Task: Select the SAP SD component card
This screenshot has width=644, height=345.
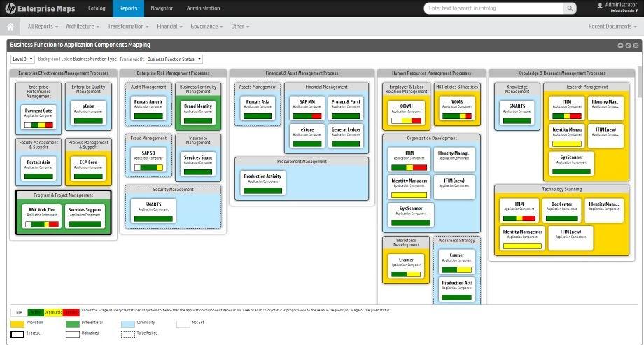Action: (x=148, y=160)
